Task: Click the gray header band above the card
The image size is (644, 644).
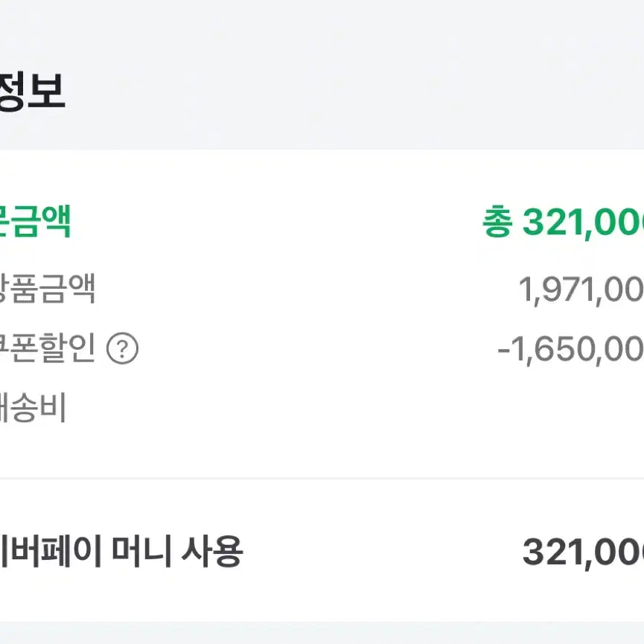Action: click(x=322, y=74)
